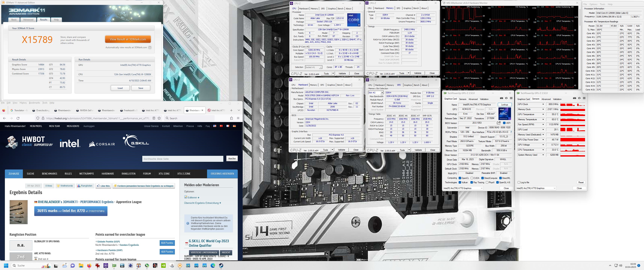Image resolution: width=644 pixels, height=270 pixels.
Task: Toggle the DirectCompute checkbox
Action: point(482,178)
